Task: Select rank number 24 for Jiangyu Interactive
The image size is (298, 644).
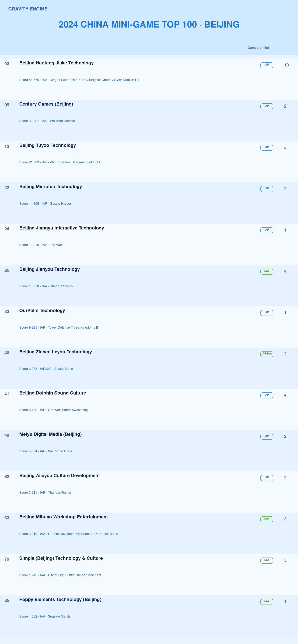Action: coord(7,229)
